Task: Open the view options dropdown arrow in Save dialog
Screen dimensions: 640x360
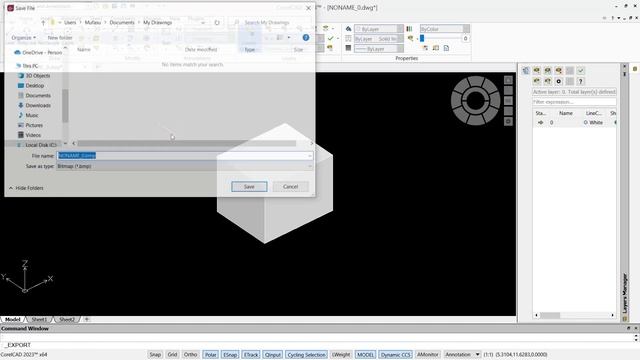Action: click(289, 38)
